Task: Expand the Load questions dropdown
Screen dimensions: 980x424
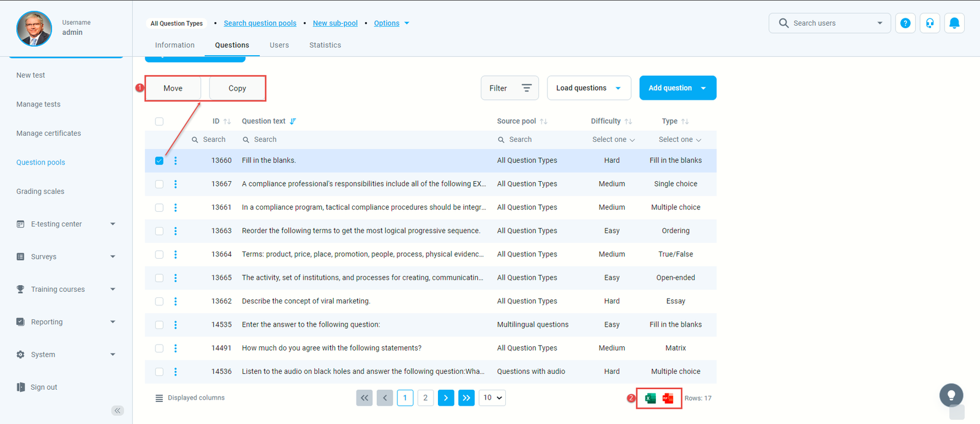Action: point(588,88)
